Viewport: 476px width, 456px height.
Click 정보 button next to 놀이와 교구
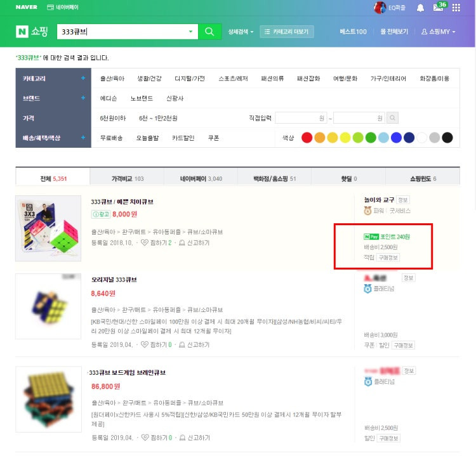coord(403,200)
